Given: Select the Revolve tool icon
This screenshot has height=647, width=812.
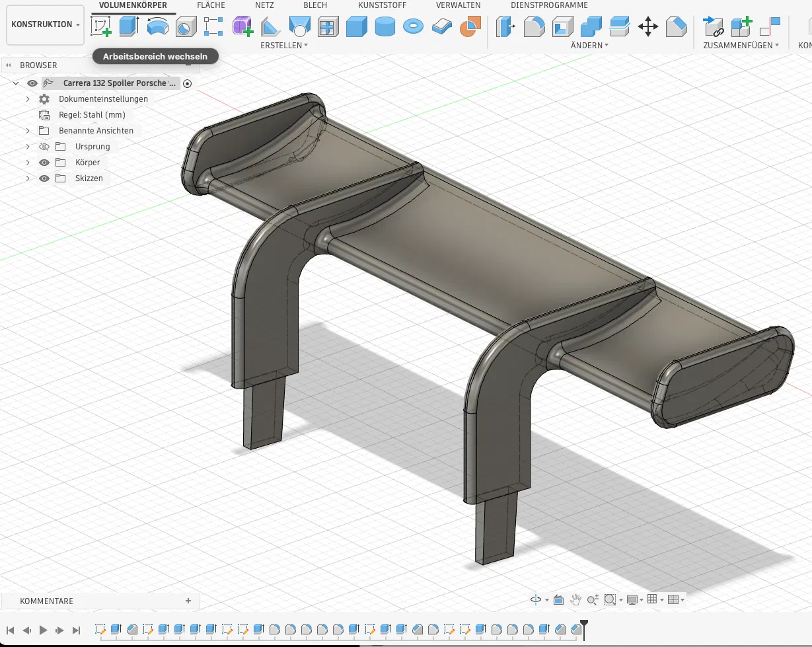Looking at the screenshot, I should [x=157, y=27].
